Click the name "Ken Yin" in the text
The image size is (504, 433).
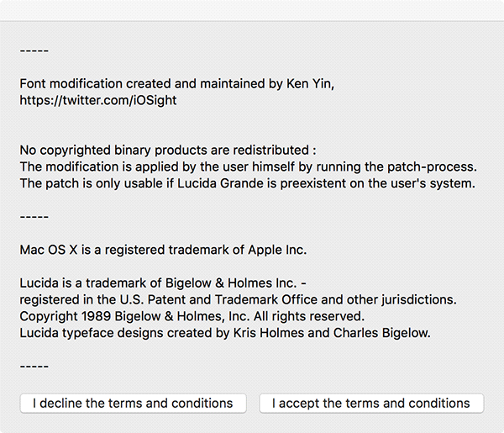(x=311, y=84)
